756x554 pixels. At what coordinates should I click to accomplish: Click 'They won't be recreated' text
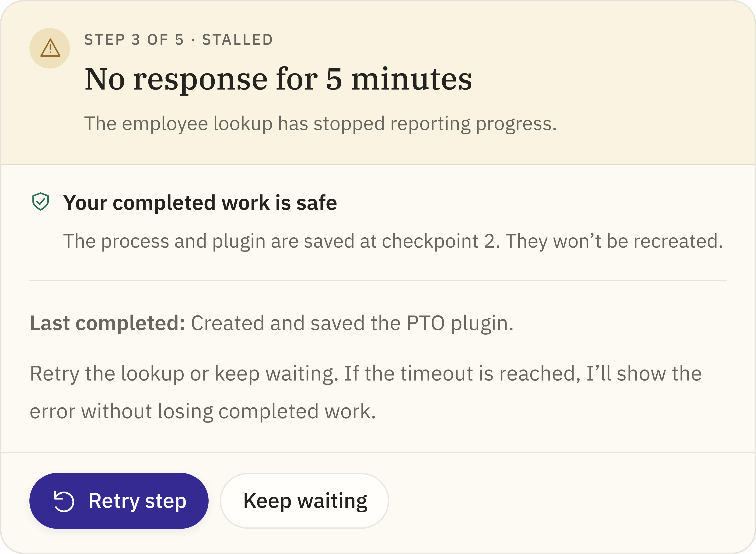[x=614, y=241]
